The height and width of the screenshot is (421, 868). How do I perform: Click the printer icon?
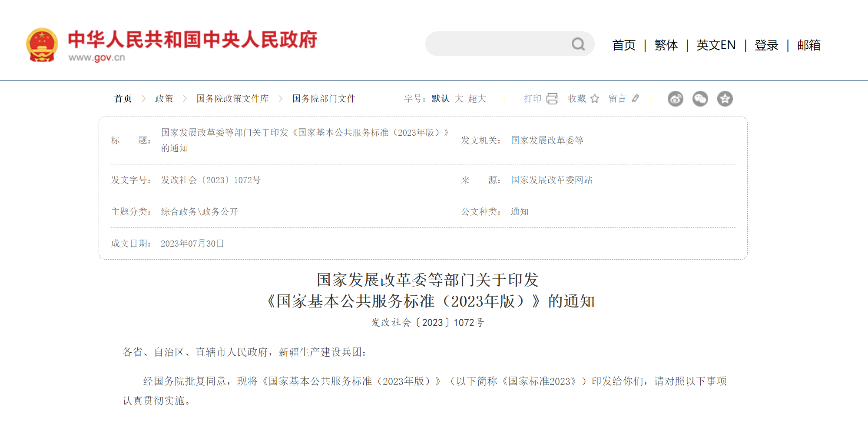552,99
